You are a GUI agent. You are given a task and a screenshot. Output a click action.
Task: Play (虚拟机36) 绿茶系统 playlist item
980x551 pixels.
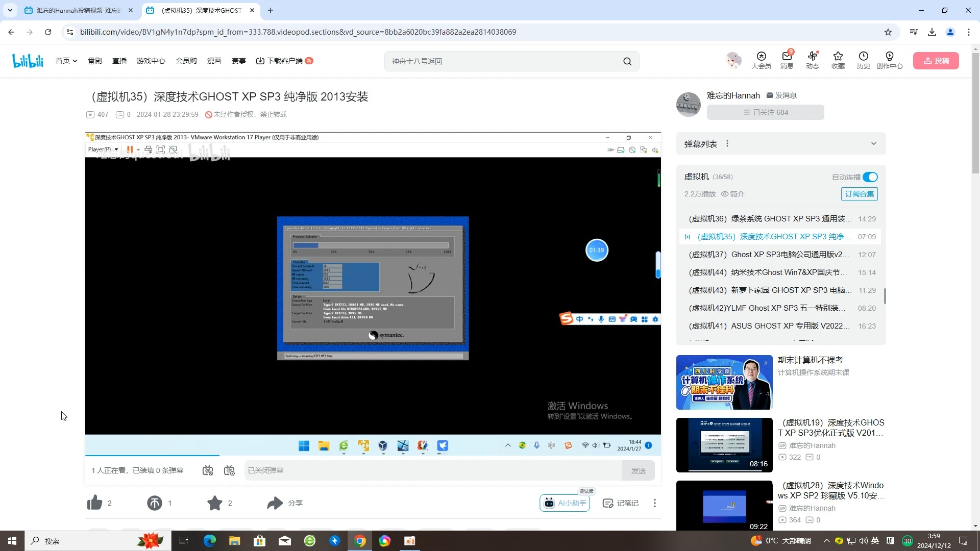coord(781,219)
